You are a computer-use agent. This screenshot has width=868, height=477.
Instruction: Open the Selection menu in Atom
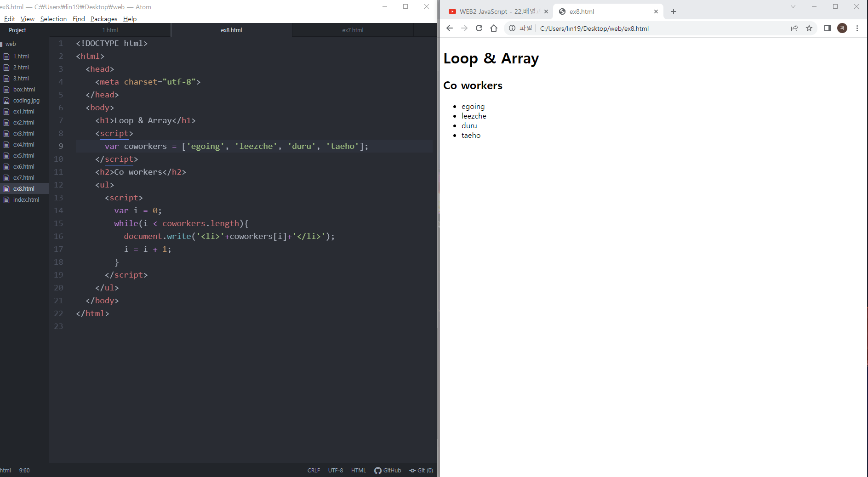(53, 19)
